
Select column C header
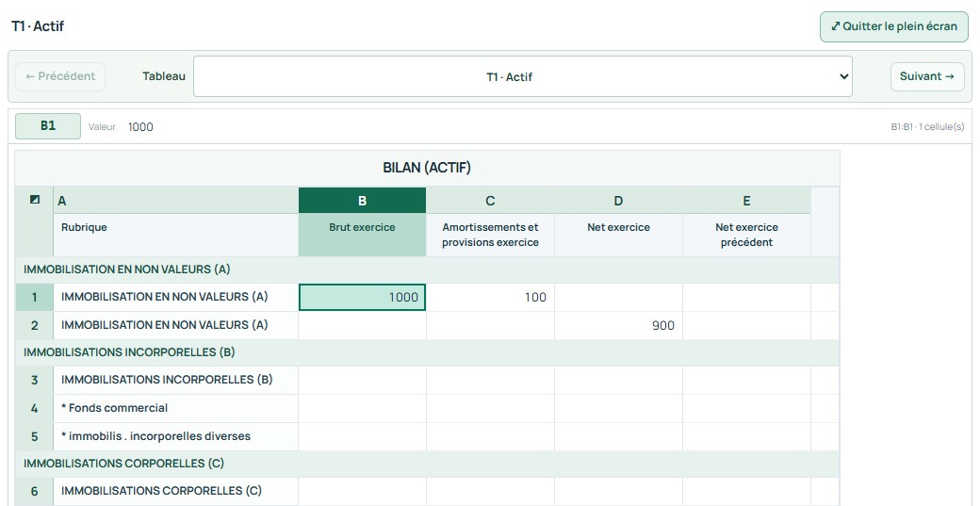[491, 201]
